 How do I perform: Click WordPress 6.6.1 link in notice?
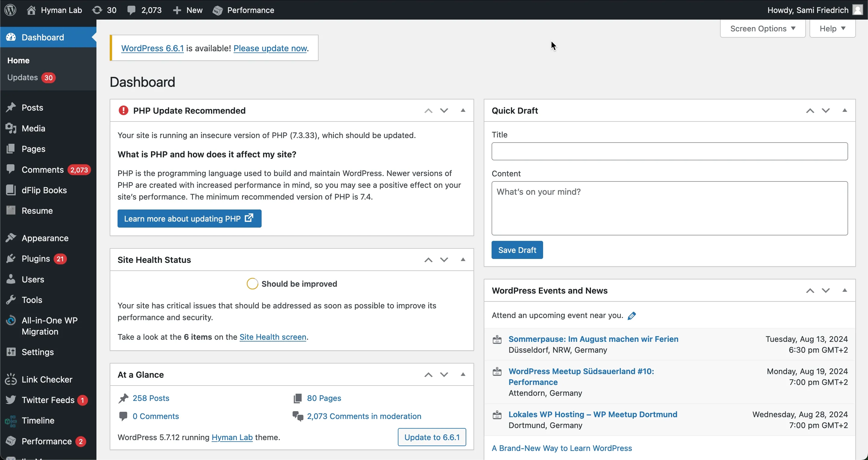pos(152,48)
